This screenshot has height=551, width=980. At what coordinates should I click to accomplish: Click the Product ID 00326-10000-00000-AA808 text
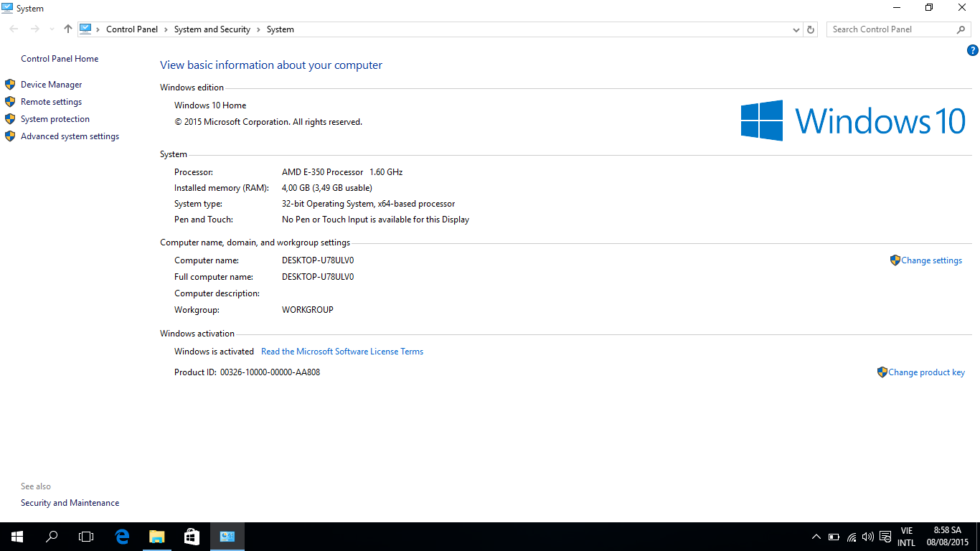click(x=270, y=372)
